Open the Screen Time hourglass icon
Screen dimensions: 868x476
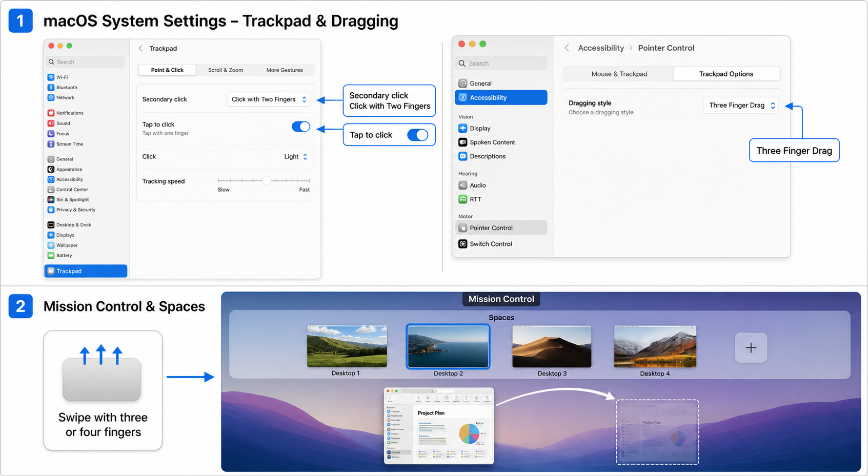tap(51, 144)
